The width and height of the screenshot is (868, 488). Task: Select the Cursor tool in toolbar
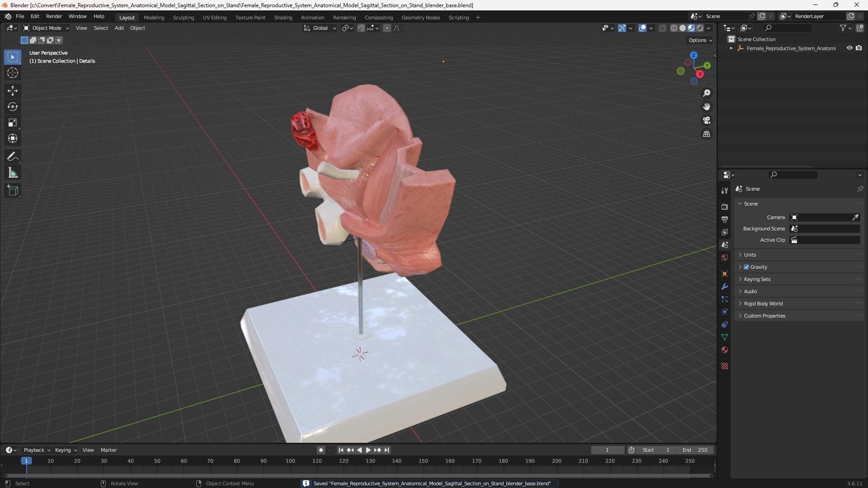pyautogui.click(x=13, y=73)
